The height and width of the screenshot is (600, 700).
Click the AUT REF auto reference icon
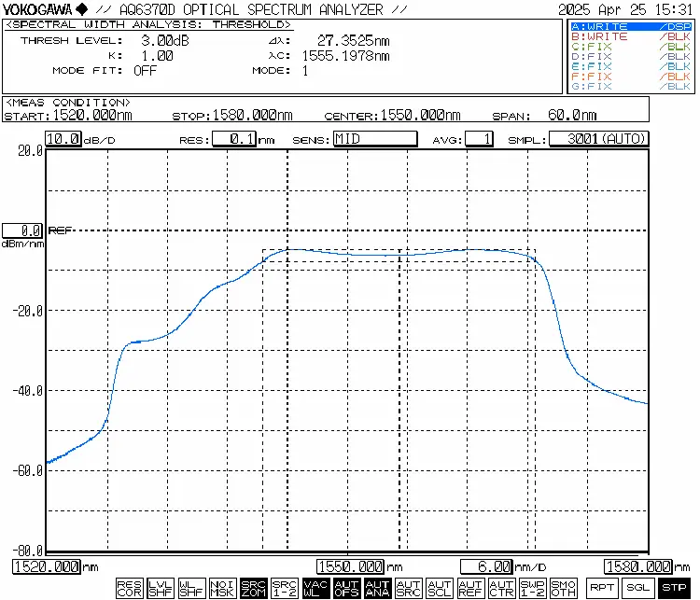point(470,588)
